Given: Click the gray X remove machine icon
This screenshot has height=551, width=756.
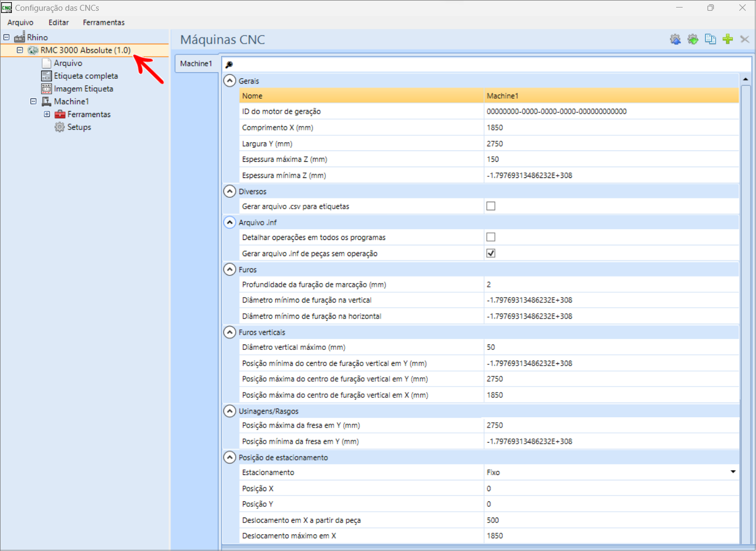Looking at the screenshot, I should point(745,39).
